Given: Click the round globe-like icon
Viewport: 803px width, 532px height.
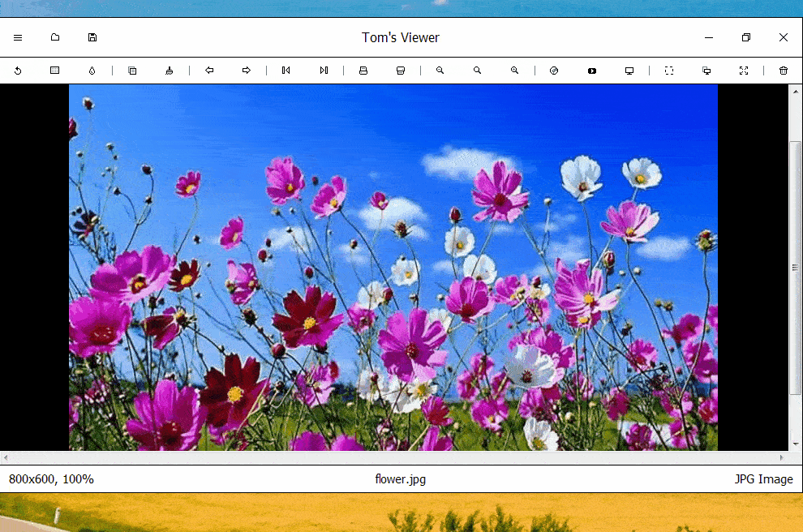Looking at the screenshot, I should coord(554,71).
